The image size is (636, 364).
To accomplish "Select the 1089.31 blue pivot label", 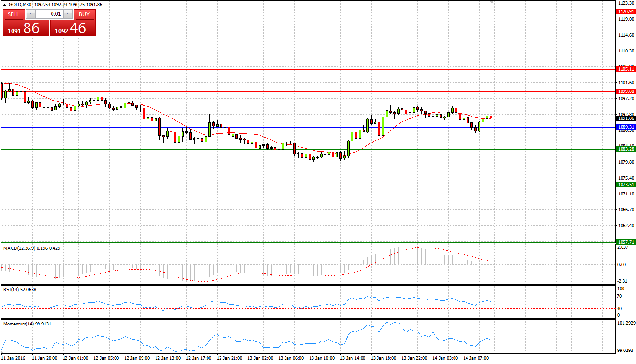I will pos(626,127).
